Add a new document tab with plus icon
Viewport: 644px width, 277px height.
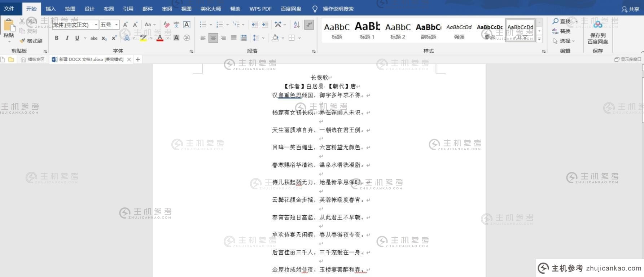tap(138, 60)
